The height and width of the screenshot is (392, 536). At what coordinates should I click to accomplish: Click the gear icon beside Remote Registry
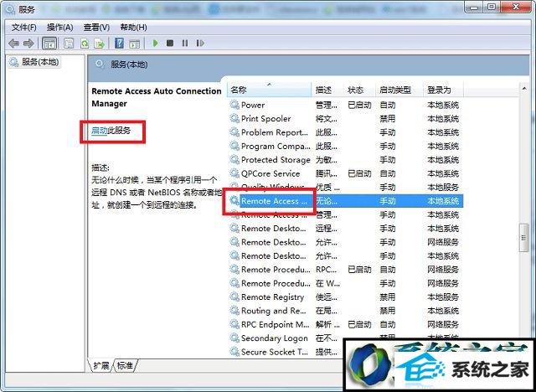(x=234, y=297)
